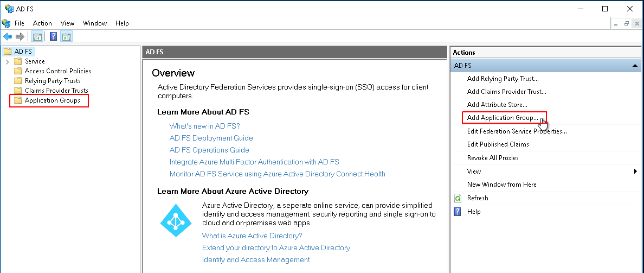Open Extend your directory to Azure AD link
The width and height of the screenshot is (644, 273).
click(x=276, y=248)
